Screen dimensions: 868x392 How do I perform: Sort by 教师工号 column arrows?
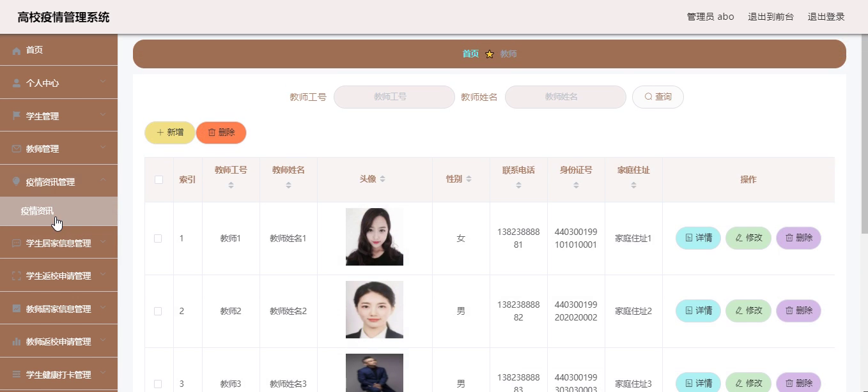[231, 185]
